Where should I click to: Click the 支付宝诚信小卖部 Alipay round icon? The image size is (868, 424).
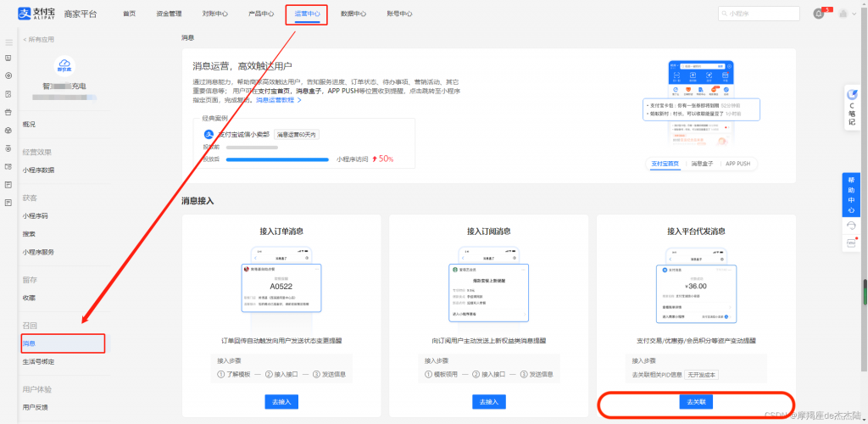(209, 135)
